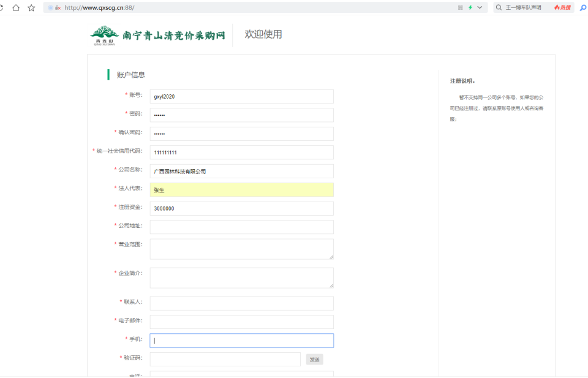Click the 验证码 verification code input
Viewport: 588px width, 378px height.
pyautogui.click(x=225, y=359)
